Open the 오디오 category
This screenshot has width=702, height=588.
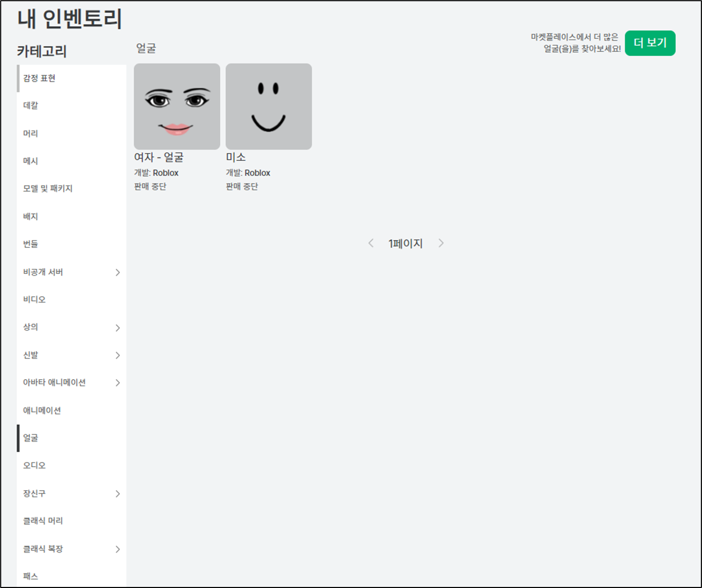72,466
